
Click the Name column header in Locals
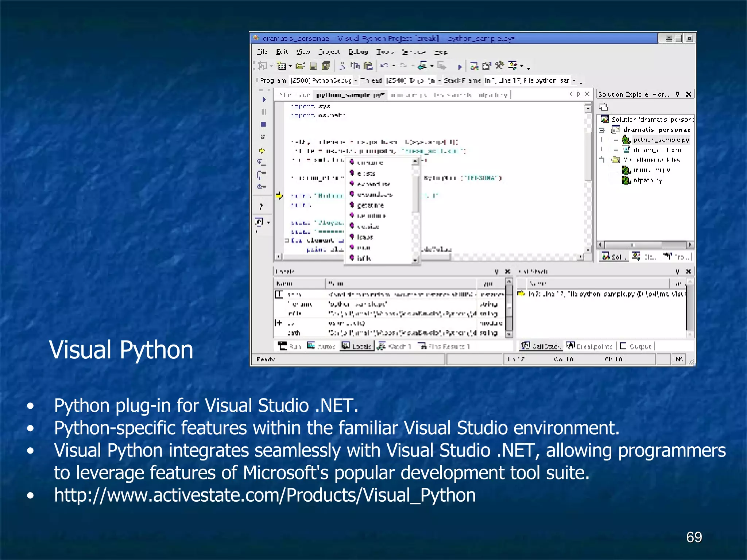[x=299, y=283]
